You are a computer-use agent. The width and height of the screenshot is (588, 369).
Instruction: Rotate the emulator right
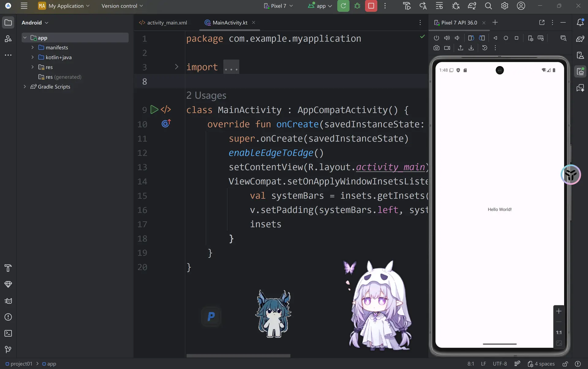tap(482, 38)
